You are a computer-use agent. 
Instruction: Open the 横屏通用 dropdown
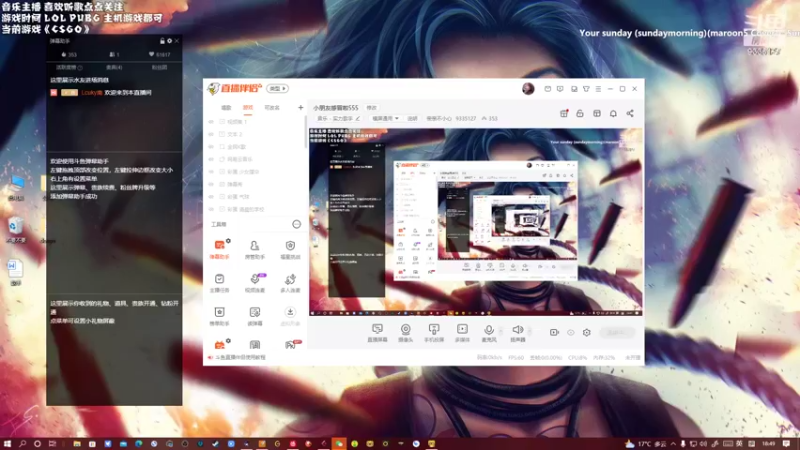tap(385, 118)
